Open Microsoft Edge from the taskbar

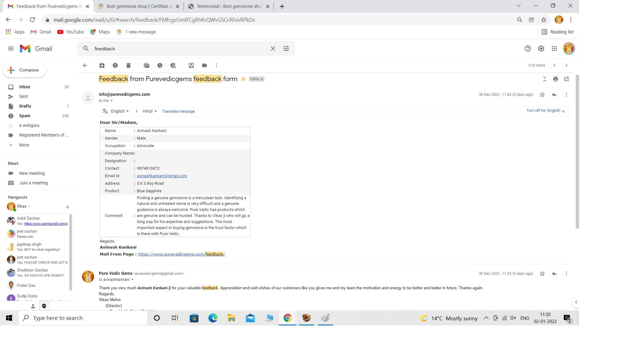(x=213, y=318)
